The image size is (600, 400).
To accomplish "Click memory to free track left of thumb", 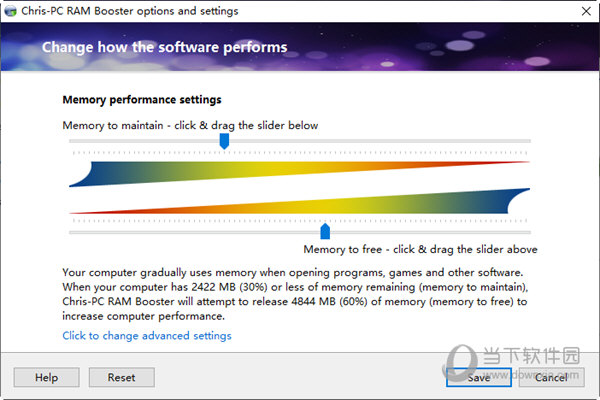I will coord(195,232).
